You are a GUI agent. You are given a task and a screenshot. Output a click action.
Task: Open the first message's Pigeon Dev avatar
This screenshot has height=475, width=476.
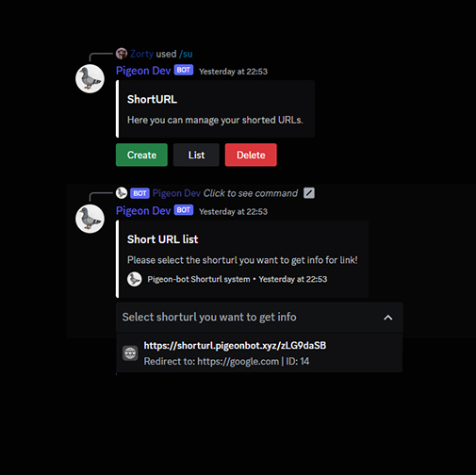90,79
